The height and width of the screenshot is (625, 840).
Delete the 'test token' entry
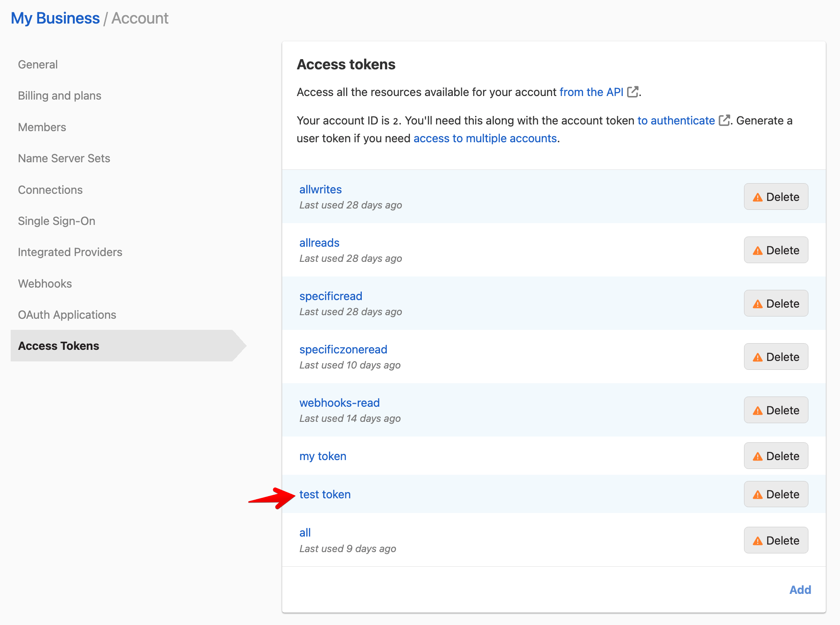(776, 494)
